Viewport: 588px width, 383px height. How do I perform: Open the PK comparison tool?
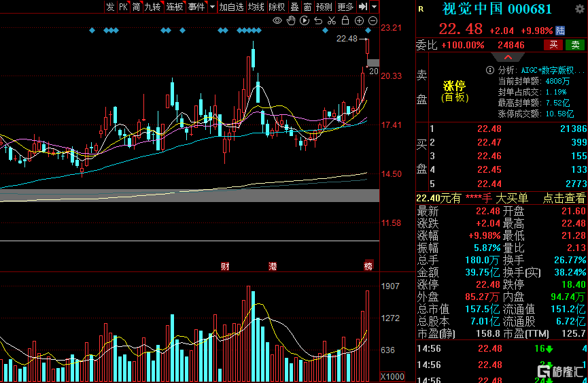point(123,7)
